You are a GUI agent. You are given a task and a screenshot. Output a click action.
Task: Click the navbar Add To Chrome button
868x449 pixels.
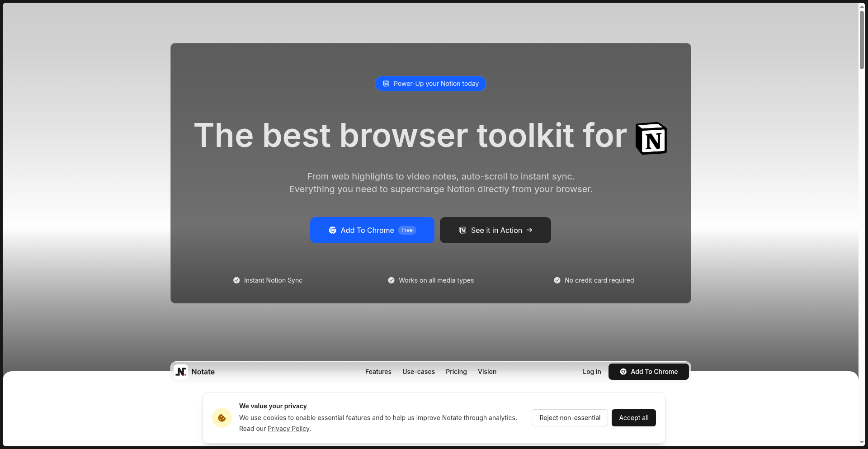tap(649, 372)
